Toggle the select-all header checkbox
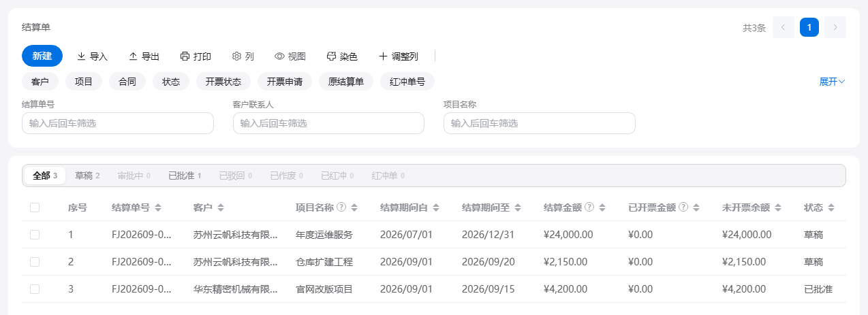 coord(35,208)
